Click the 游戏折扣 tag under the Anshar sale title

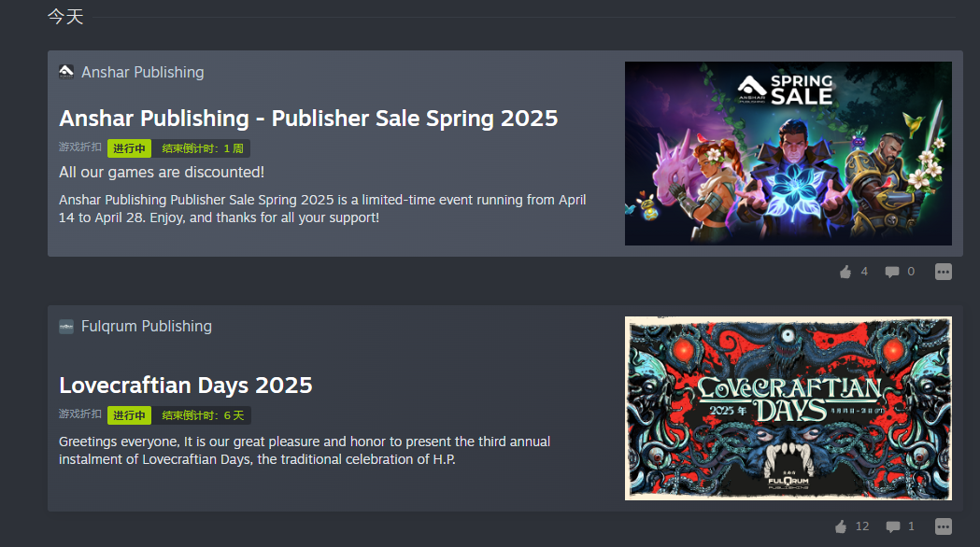click(80, 147)
